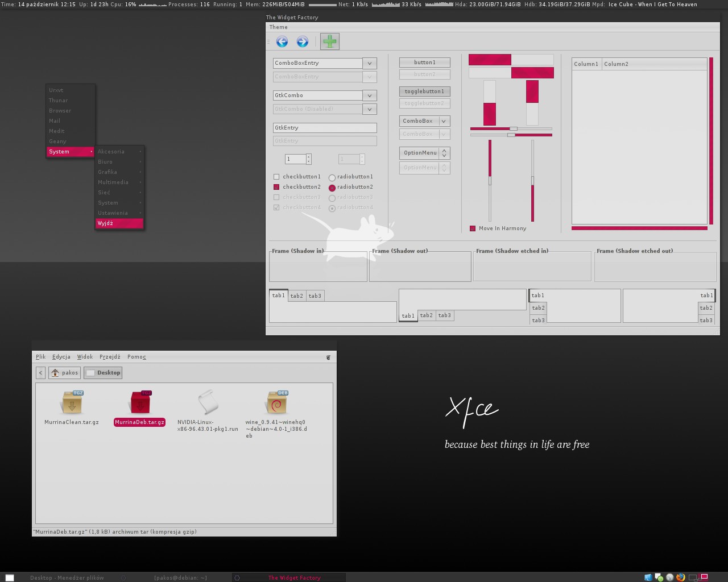This screenshot has height=582, width=728.
Task: Click the blue forward arrow in Widget Factory toolbar
Action: point(303,41)
